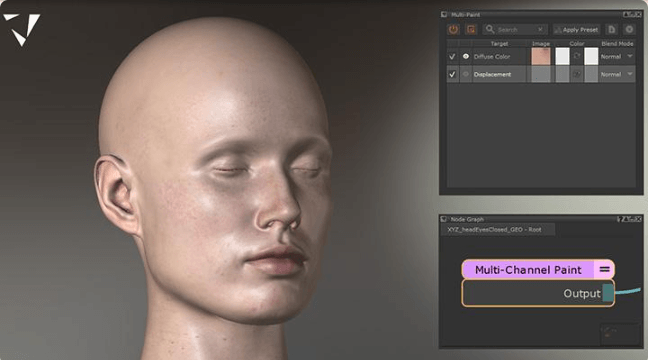The height and width of the screenshot is (360, 648).
Task: Click the white triangle logo in the viewport corner
Action: pos(22,29)
